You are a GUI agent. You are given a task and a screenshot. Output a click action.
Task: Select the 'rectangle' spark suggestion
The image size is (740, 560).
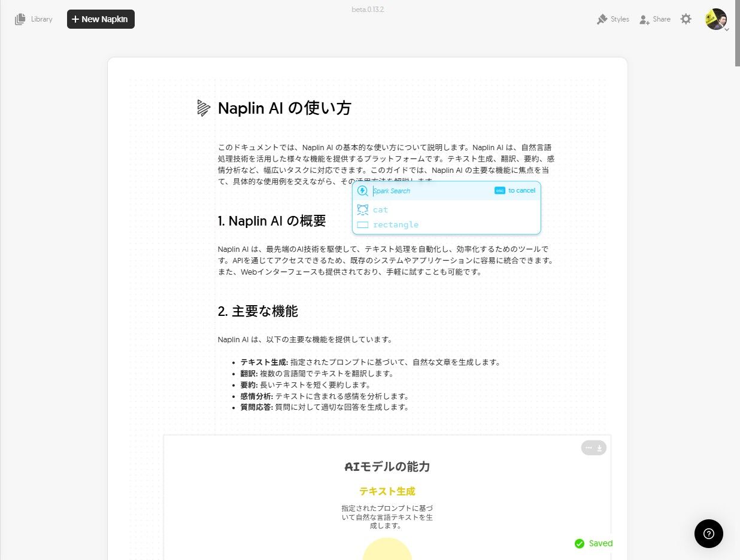pos(447,225)
